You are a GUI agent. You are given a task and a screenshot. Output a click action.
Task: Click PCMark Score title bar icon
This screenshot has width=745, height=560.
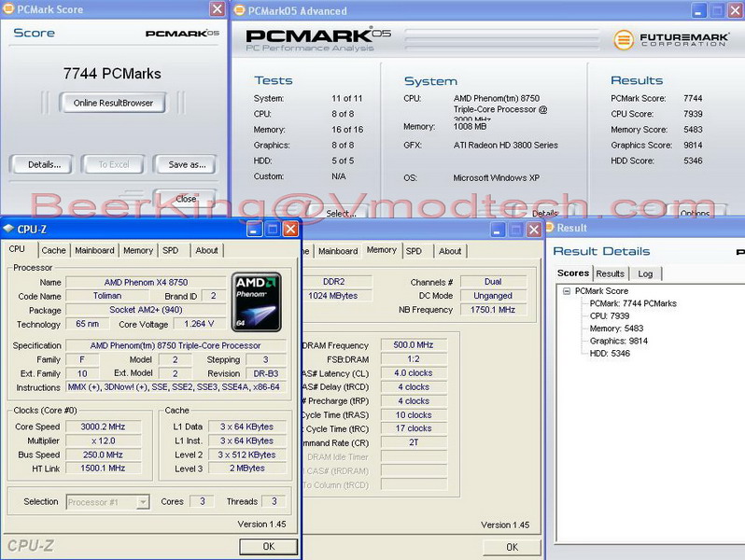click(8, 8)
